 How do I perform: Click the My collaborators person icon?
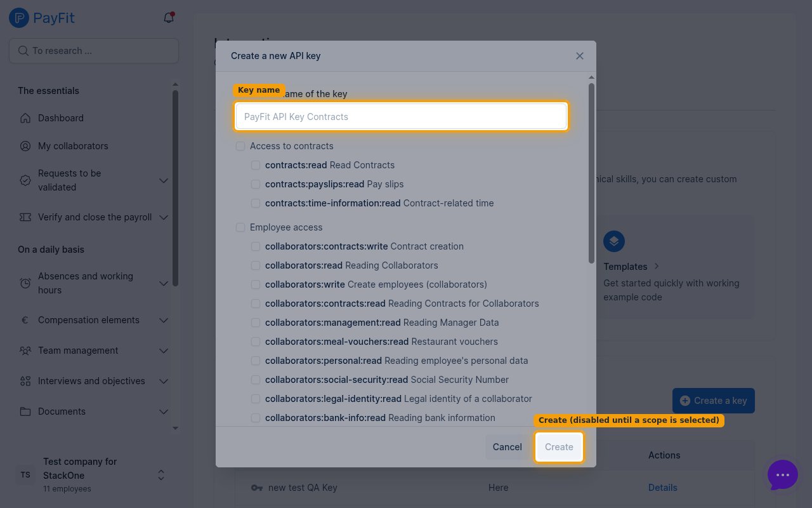[25, 146]
